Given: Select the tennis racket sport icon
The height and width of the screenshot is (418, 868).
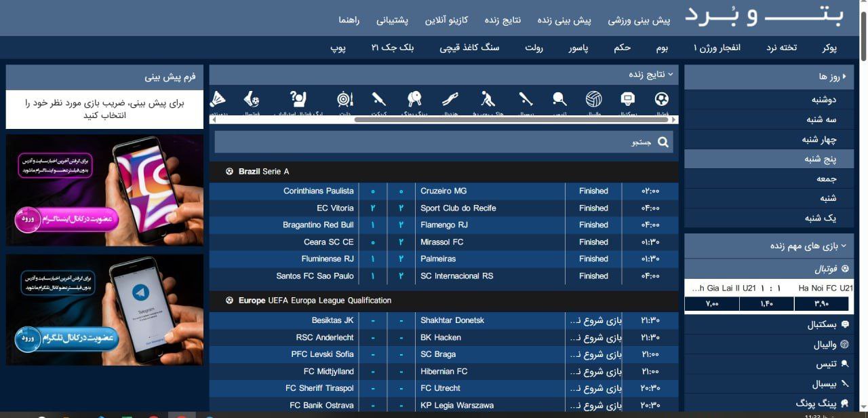Looking at the screenshot, I should coord(559,100).
